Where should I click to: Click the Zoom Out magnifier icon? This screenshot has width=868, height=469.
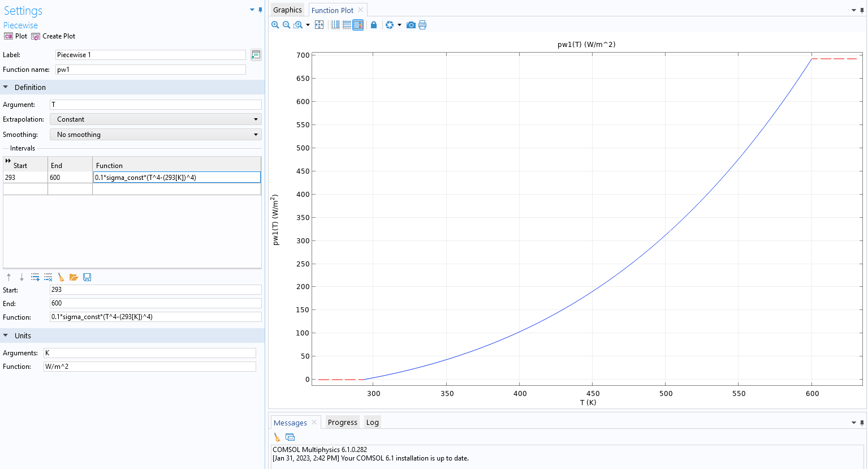[x=286, y=25]
